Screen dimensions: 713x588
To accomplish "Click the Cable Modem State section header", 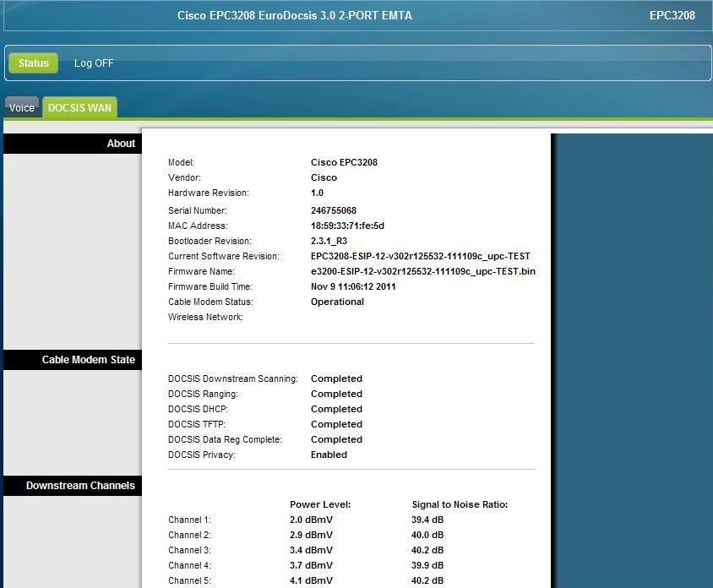I will (x=73, y=360).
